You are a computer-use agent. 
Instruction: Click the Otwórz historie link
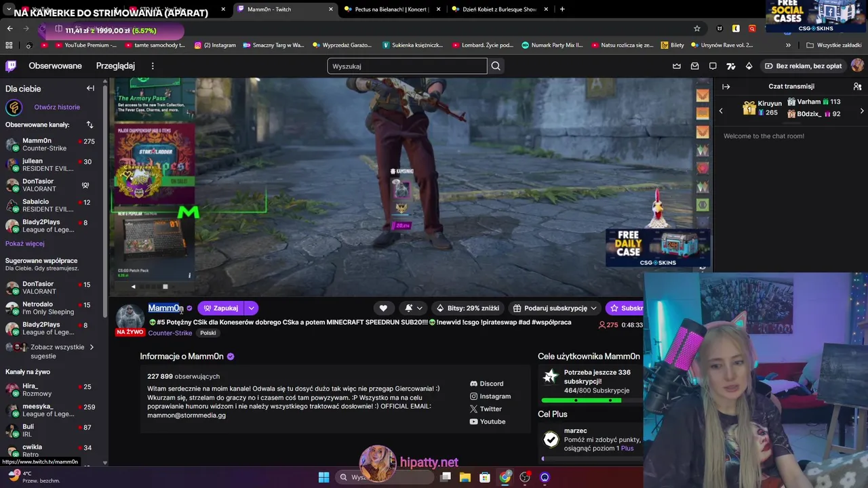[x=57, y=107]
